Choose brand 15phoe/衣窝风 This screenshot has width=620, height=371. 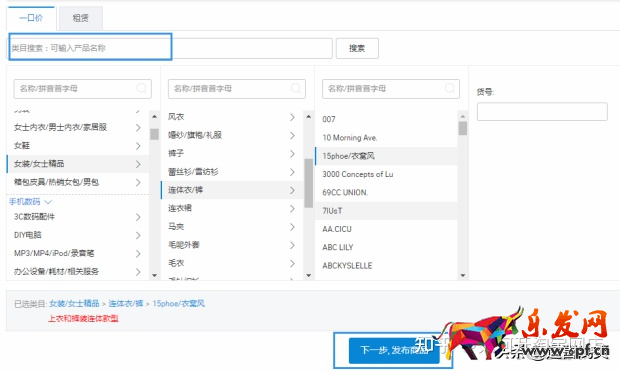tap(386, 156)
